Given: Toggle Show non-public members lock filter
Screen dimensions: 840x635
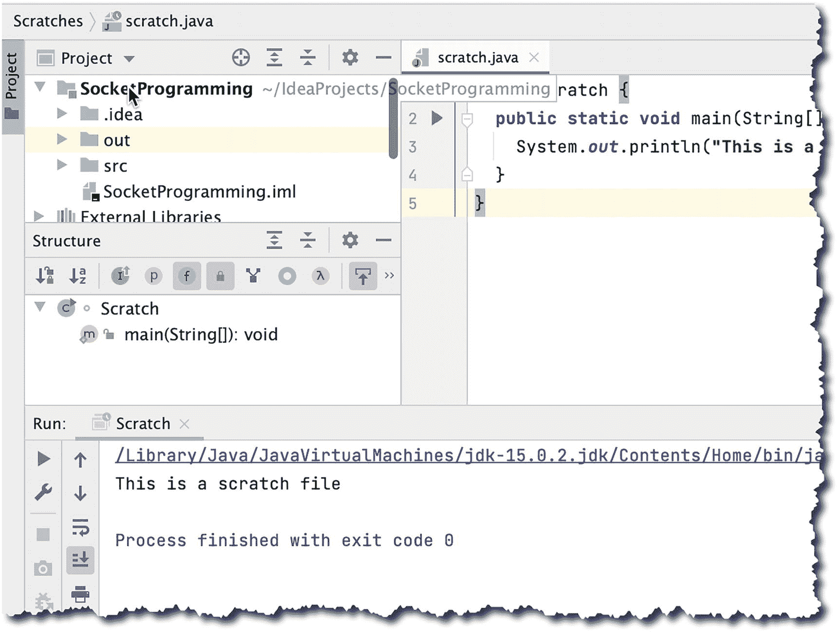Looking at the screenshot, I should pos(220,276).
